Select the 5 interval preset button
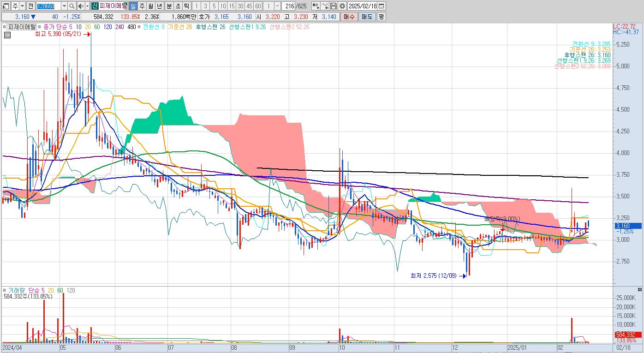644x353 pixels. coord(214,6)
